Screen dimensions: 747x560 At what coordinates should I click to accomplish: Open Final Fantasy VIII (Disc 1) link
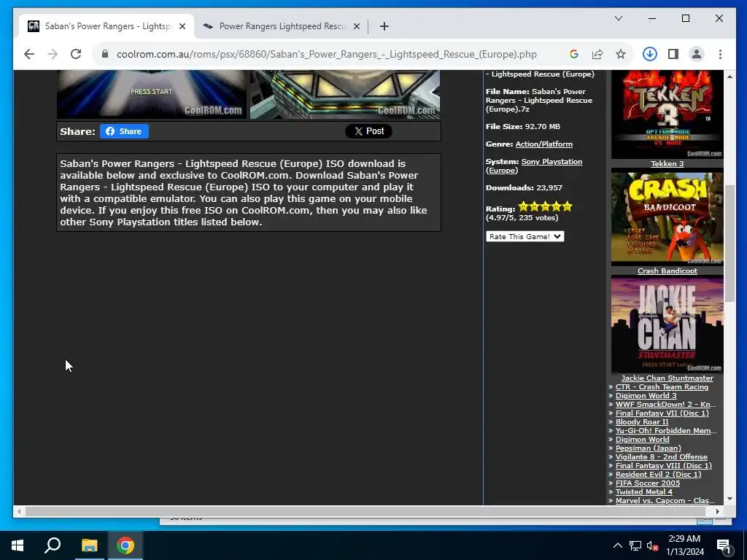tap(664, 466)
